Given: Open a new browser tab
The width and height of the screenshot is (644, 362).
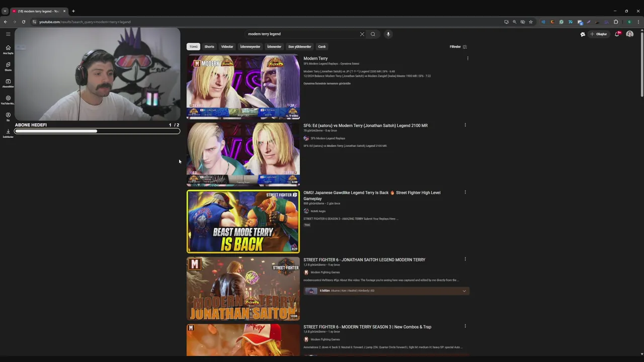Looking at the screenshot, I should coord(73,11).
